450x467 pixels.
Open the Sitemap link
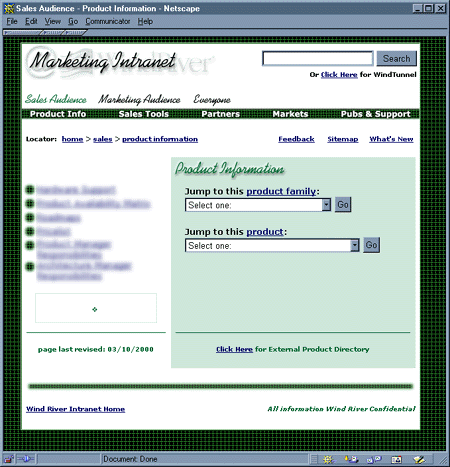(x=343, y=139)
